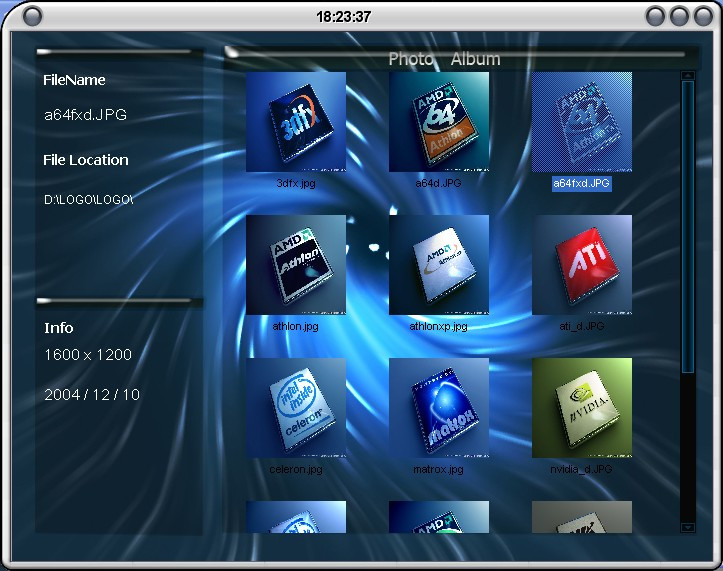Click the nvidia_d.JPG file name label
Screen dimensions: 723x571
pyautogui.click(x=581, y=469)
